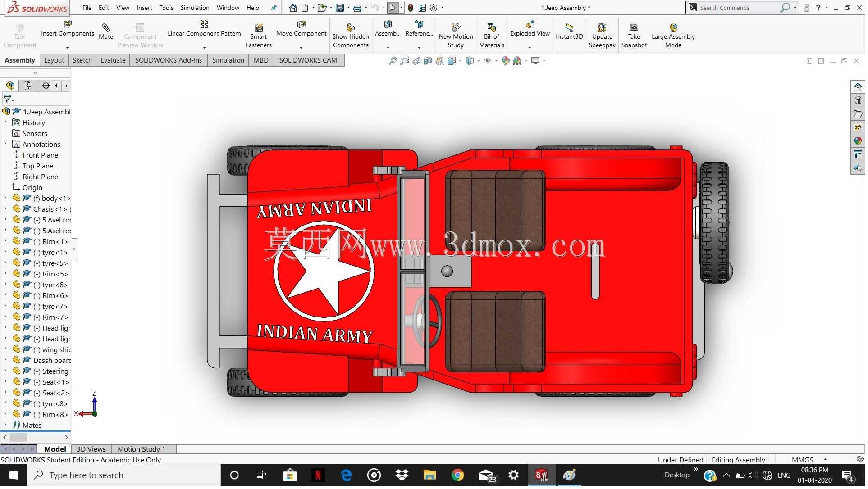This screenshot has height=489, width=868.
Task: Open the View Palette task pane icon
Action: point(858,127)
